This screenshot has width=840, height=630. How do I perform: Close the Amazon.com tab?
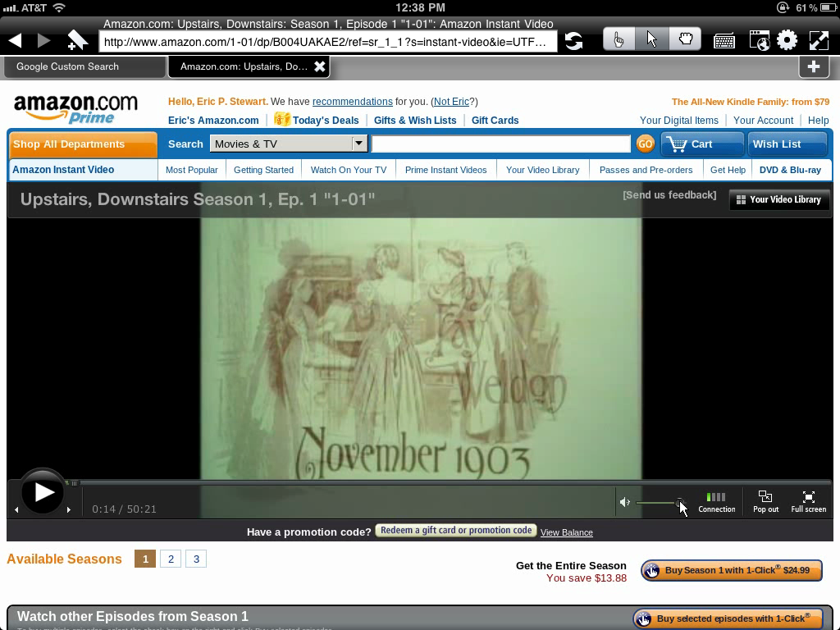click(x=319, y=66)
